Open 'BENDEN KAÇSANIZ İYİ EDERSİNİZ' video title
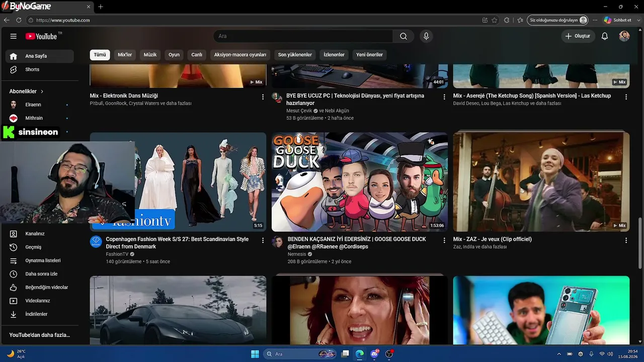 point(357,243)
